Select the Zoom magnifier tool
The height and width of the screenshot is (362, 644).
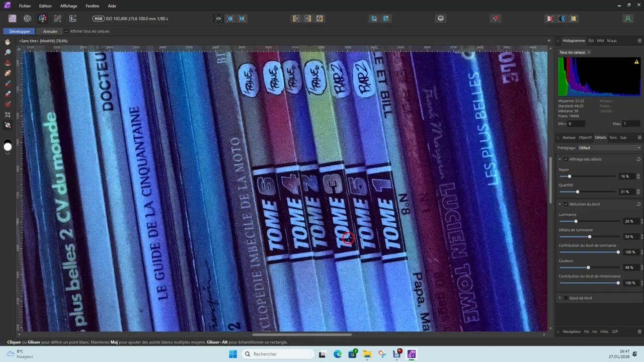coord(8,52)
